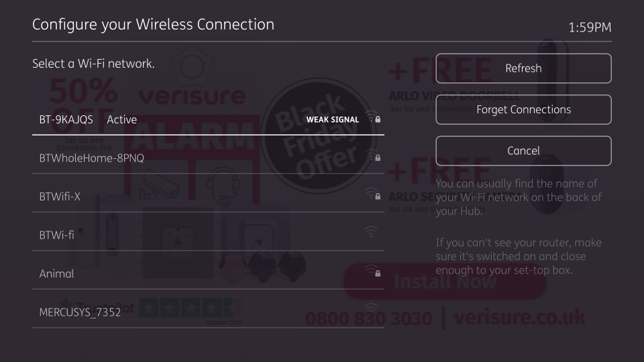The image size is (644, 362).
Task: Click Wi-Fi signal icon for Animal network
Action: [x=371, y=271]
